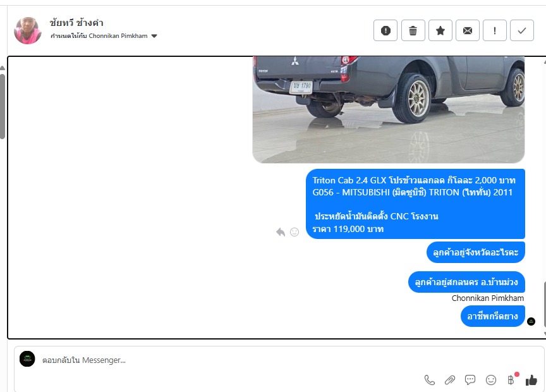Viewport: 546px width, 392px height.
Task: Send a thumbs up like
Action: [x=531, y=380]
